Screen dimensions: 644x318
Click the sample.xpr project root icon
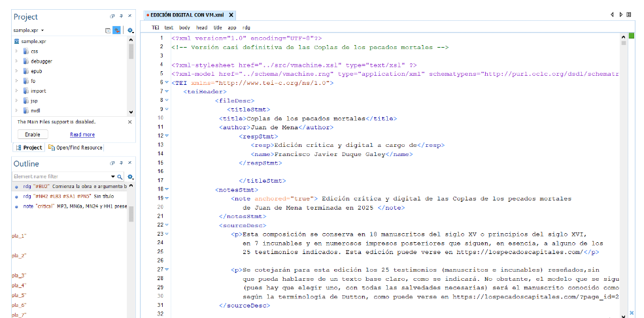click(x=16, y=41)
